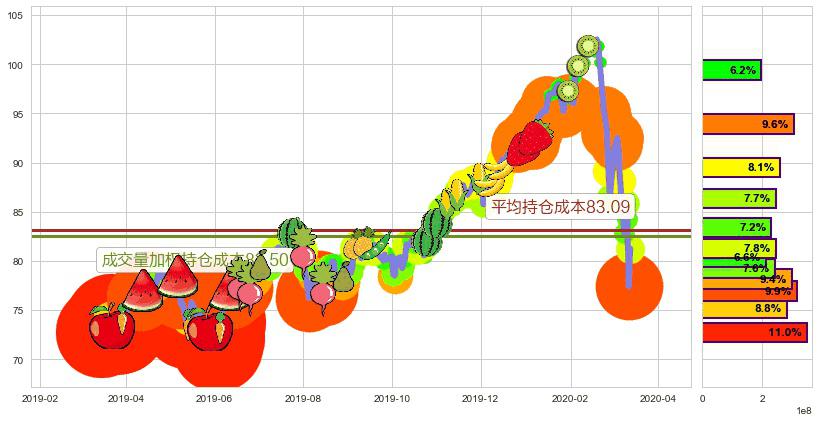Click the 2019-08 date axis label

302,399
